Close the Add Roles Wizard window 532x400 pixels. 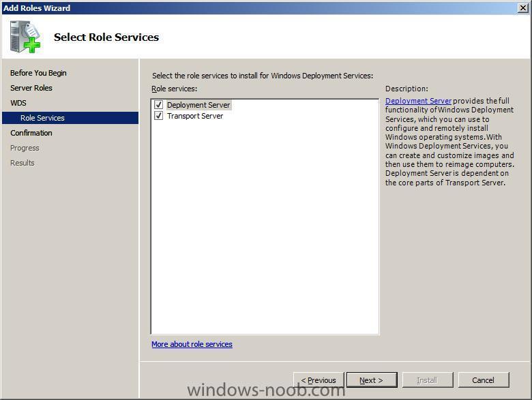click(523, 7)
